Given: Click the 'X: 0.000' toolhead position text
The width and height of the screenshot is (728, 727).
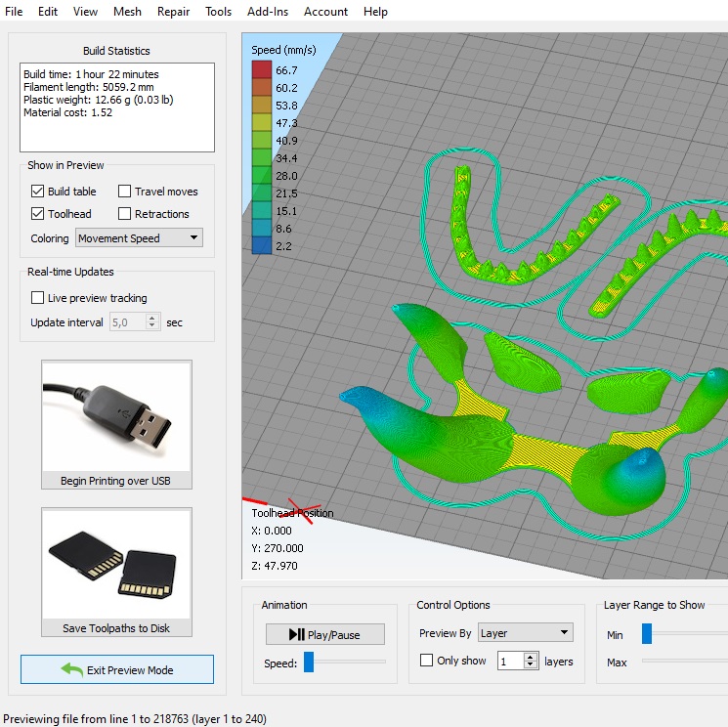Looking at the screenshot, I should (x=272, y=531).
